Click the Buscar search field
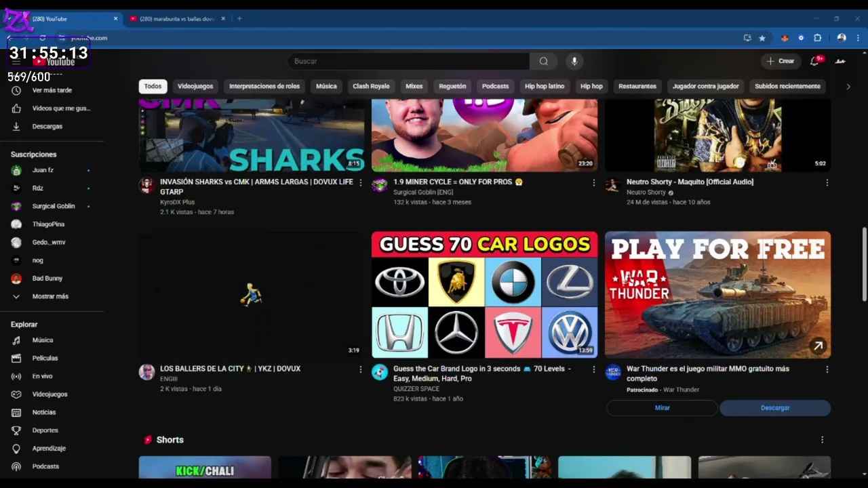This screenshot has width=868, height=488. pos(408,61)
